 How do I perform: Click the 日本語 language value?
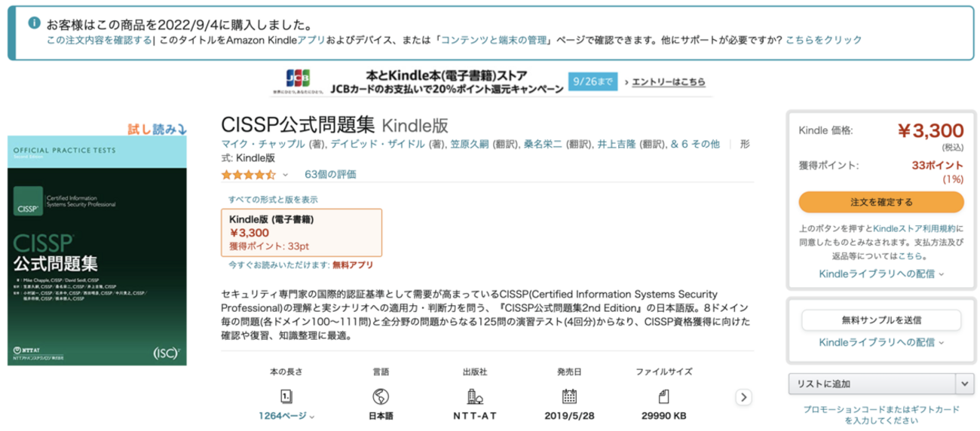[381, 416]
